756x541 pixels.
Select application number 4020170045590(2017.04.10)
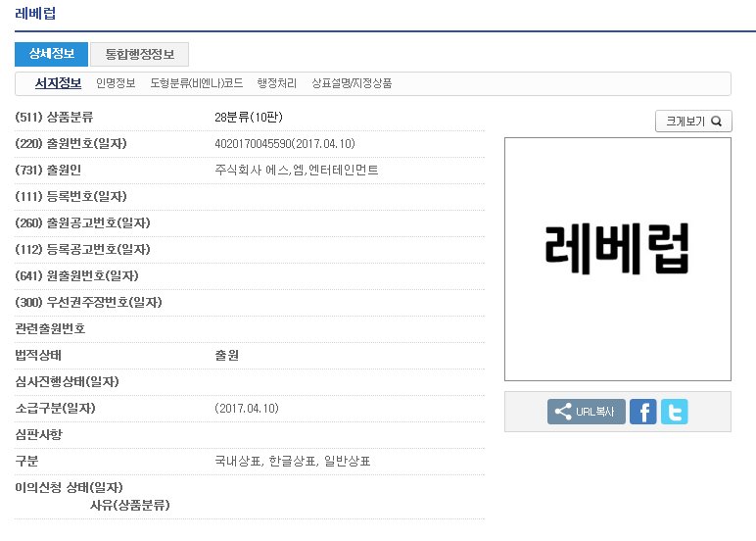click(x=284, y=144)
